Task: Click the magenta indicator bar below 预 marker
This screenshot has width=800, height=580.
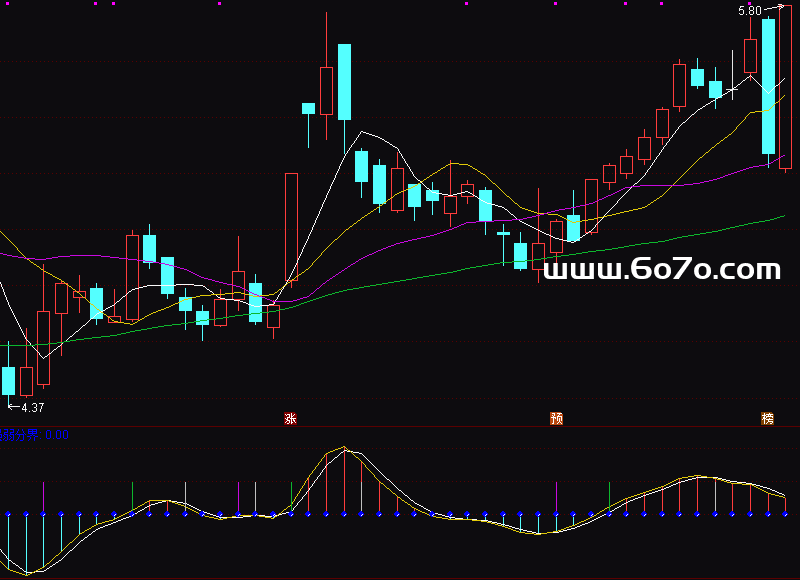Action: click(556, 497)
